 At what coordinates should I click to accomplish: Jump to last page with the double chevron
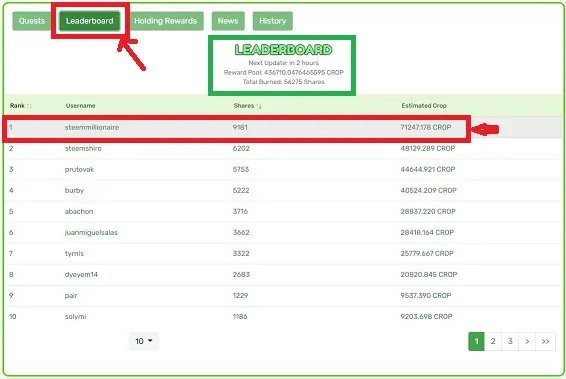[x=545, y=341]
